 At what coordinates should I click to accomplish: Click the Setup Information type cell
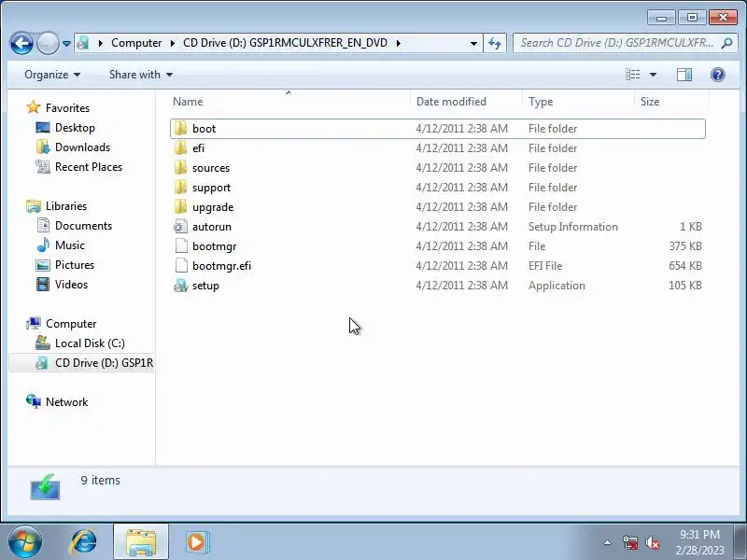[572, 227]
